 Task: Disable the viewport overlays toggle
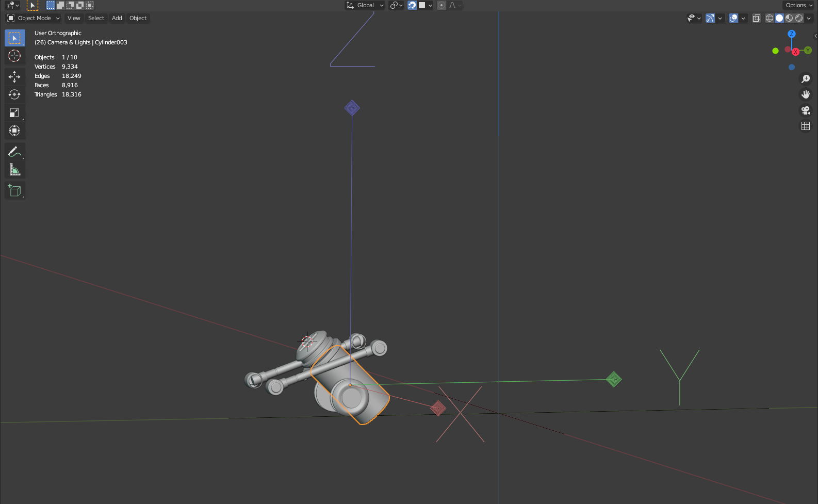coord(733,18)
